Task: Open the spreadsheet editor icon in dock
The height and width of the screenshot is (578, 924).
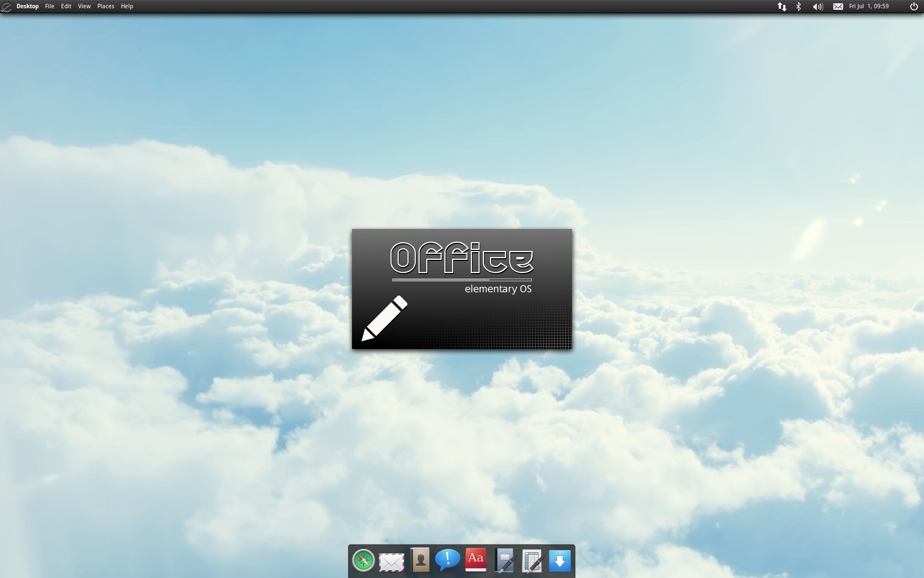Action: point(532,561)
